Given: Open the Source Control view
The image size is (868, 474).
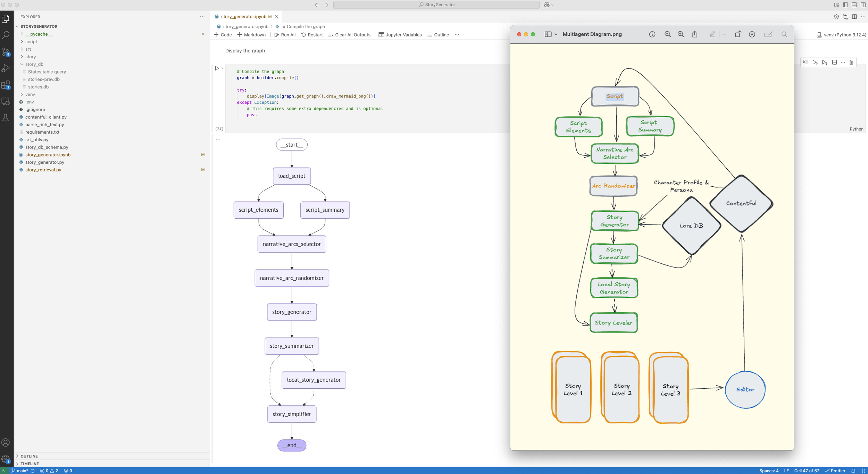Looking at the screenshot, I should coord(6,52).
